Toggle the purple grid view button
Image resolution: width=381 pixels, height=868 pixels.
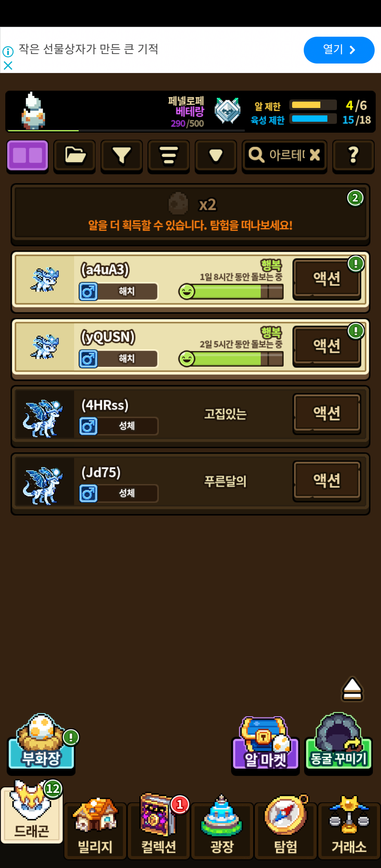28,156
